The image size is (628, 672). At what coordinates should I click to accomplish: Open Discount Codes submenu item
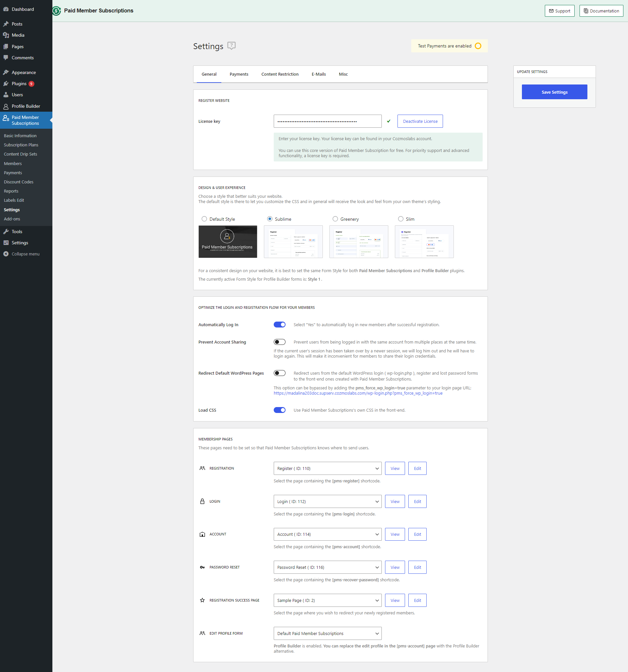[x=19, y=182]
